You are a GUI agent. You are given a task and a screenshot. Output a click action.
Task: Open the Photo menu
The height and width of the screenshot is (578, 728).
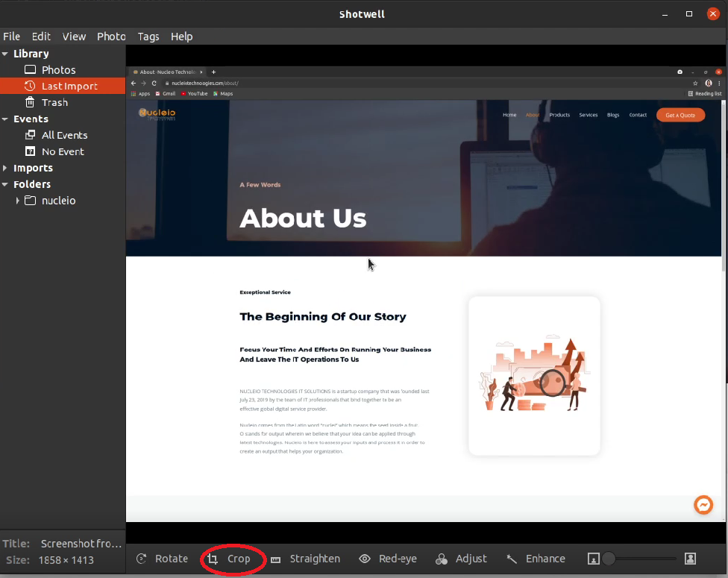coord(111,37)
